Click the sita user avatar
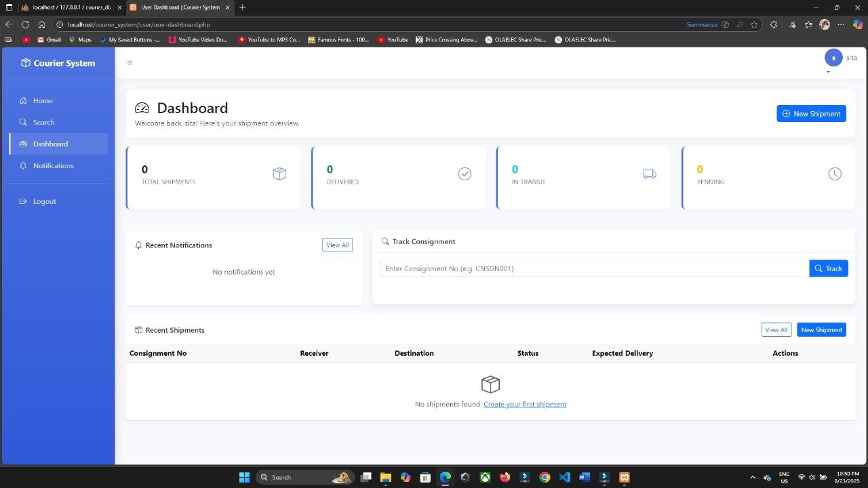Image resolution: width=868 pixels, height=488 pixels. (x=833, y=58)
